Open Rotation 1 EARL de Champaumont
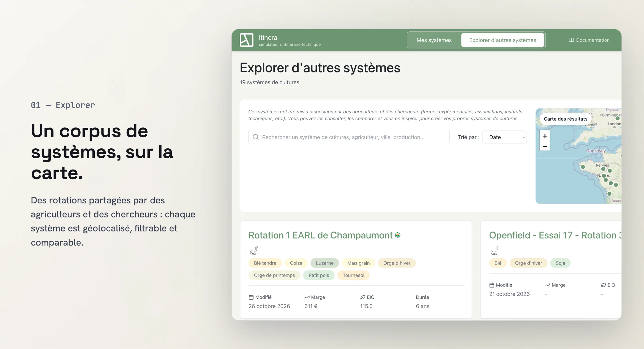This screenshot has width=644, height=349. click(x=320, y=235)
